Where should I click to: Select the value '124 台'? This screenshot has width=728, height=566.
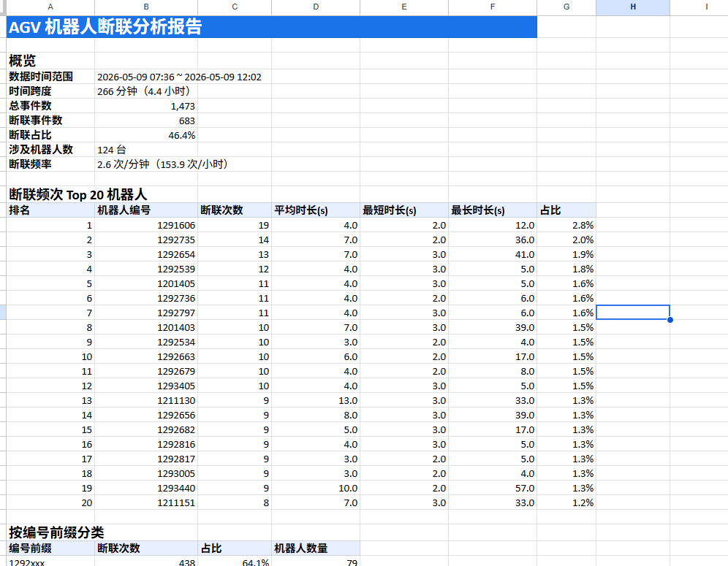[x=145, y=150]
